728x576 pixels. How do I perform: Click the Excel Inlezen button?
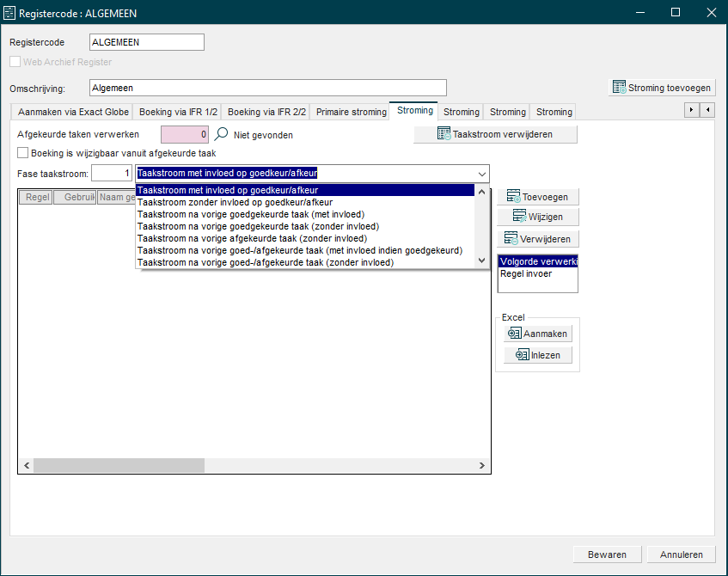537,355
